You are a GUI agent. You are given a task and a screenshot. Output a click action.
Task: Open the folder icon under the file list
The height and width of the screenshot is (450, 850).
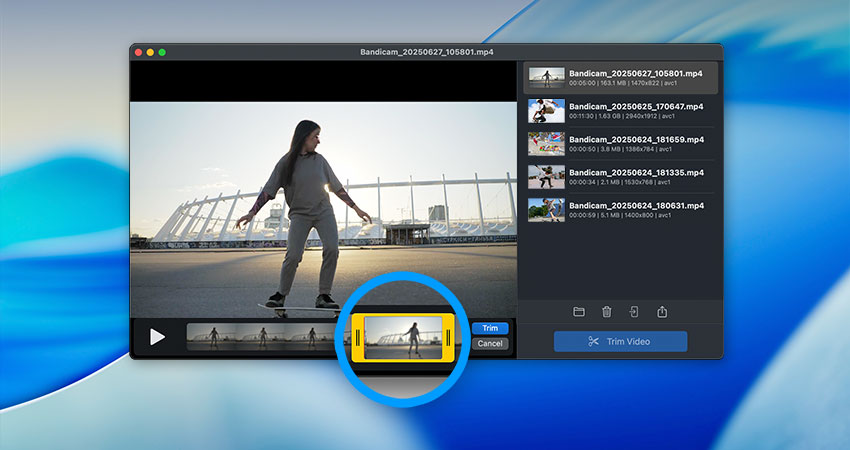pos(579,312)
